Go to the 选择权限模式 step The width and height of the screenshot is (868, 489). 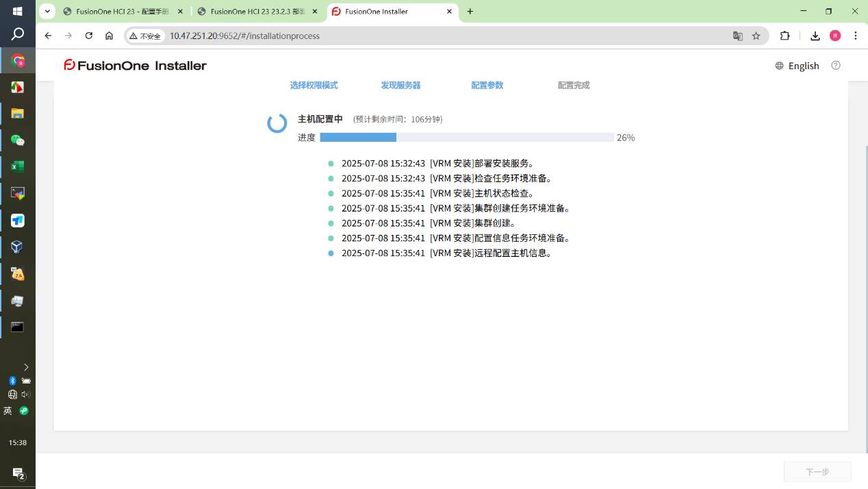click(314, 85)
